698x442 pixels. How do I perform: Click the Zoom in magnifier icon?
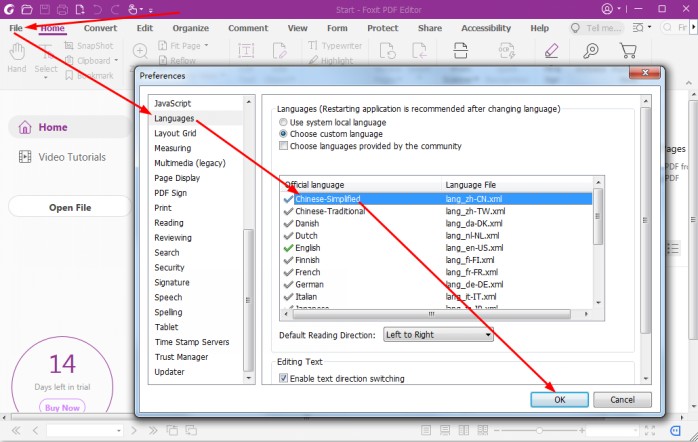click(140, 51)
